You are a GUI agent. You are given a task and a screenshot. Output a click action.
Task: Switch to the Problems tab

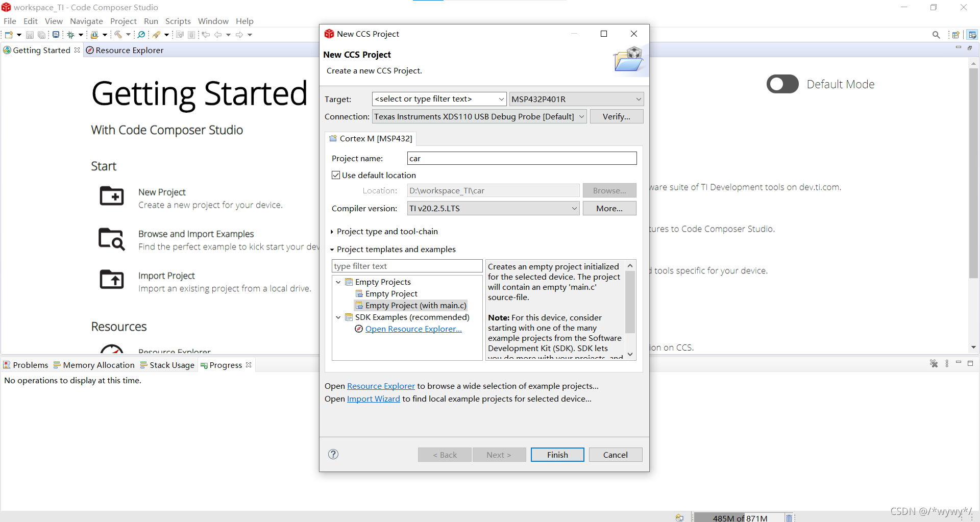[x=26, y=365]
